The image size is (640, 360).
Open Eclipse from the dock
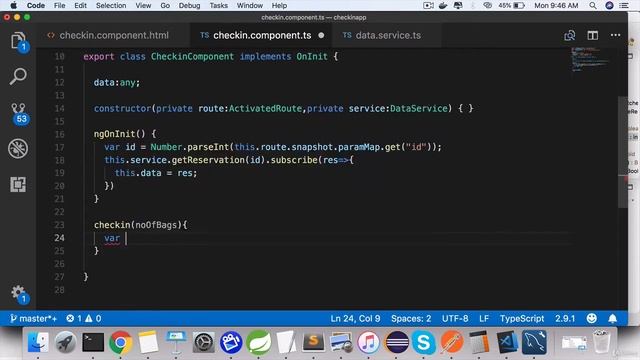(x=396, y=342)
